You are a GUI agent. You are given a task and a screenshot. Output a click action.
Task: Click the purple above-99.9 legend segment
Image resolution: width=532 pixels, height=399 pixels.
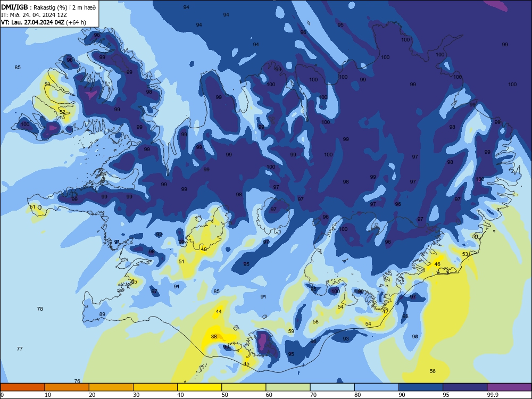click(x=509, y=387)
